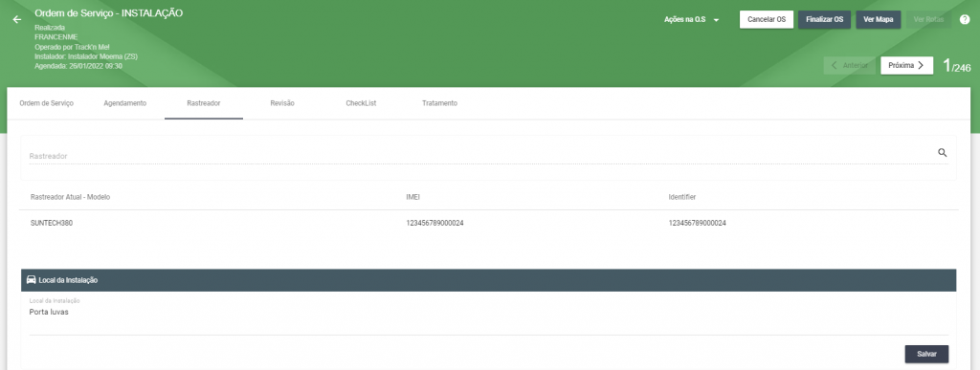Click the Ver Rotas button
The width and height of the screenshot is (980, 370).
tap(928, 19)
